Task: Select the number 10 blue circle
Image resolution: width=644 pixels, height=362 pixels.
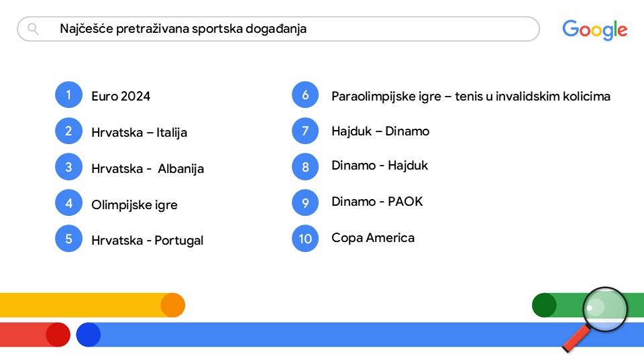Action: 305,238
